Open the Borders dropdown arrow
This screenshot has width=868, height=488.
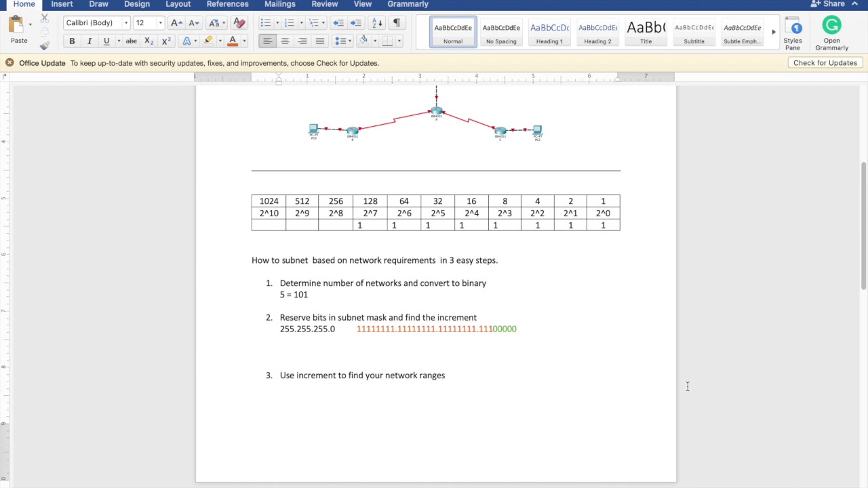click(399, 41)
